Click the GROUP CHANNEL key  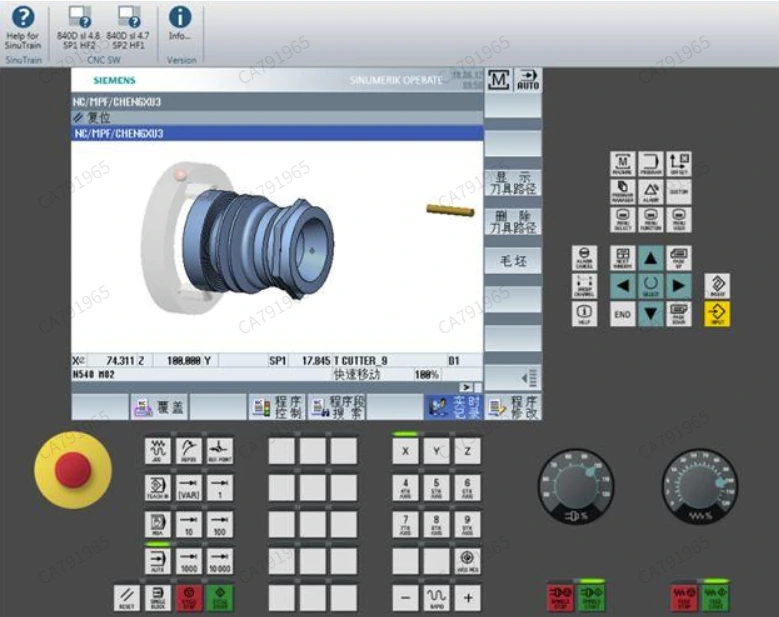click(x=584, y=286)
